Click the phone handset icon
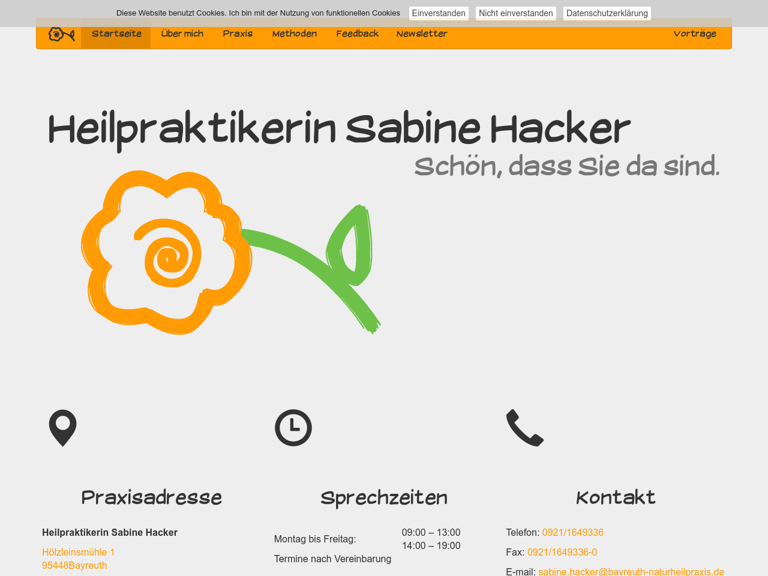 click(x=524, y=428)
